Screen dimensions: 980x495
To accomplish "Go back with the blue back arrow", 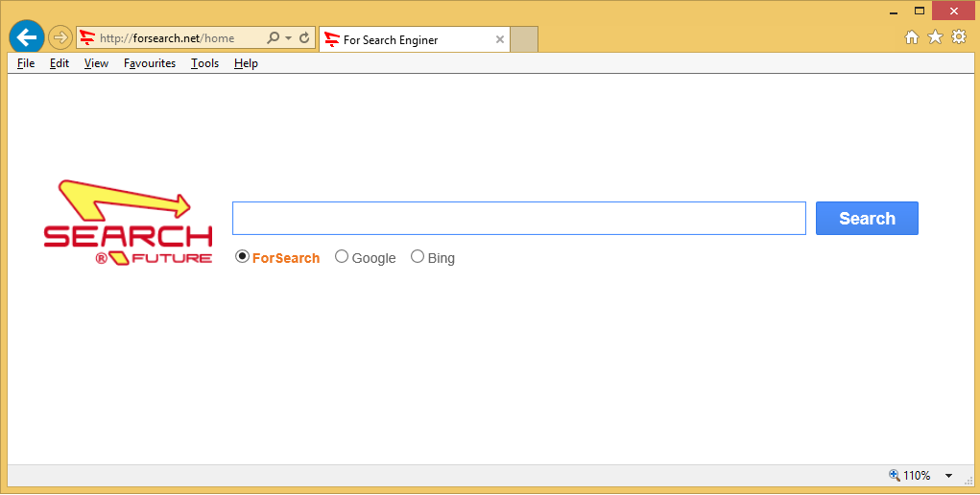I will click(x=27, y=37).
